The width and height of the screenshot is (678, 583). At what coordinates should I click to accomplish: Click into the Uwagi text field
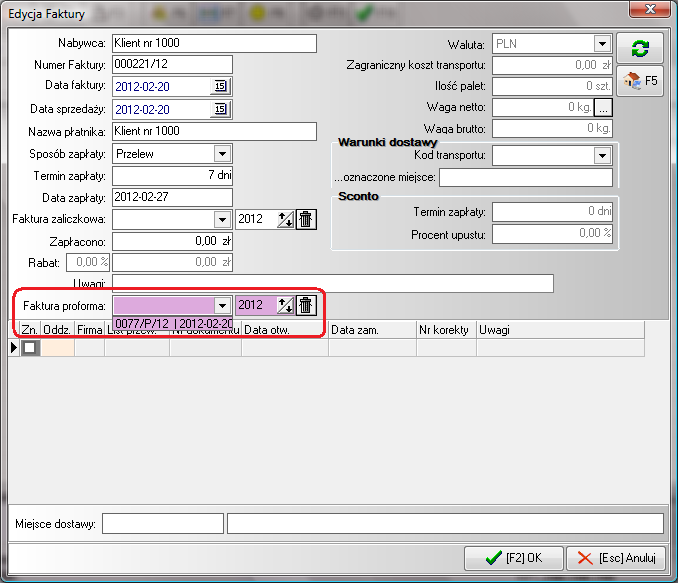click(332, 283)
